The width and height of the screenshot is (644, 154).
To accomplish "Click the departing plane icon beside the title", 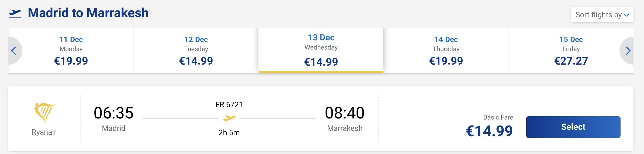I will 15,13.
